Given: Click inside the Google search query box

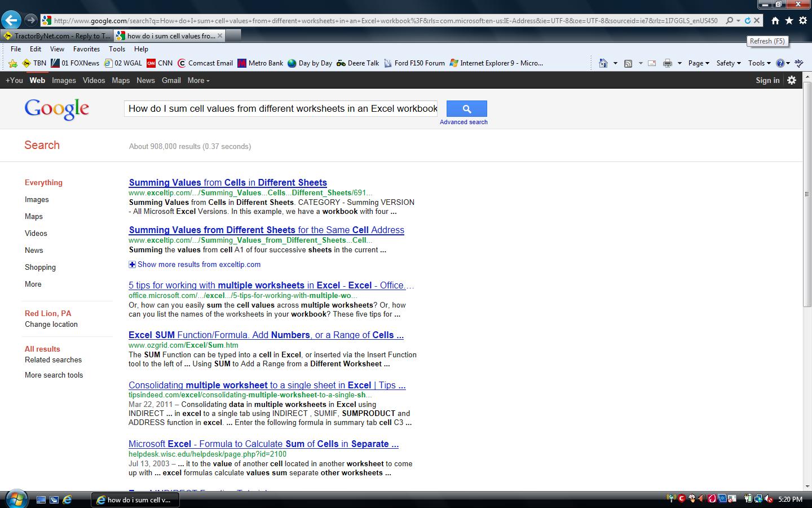Looking at the screenshot, I should click(281, 108).
